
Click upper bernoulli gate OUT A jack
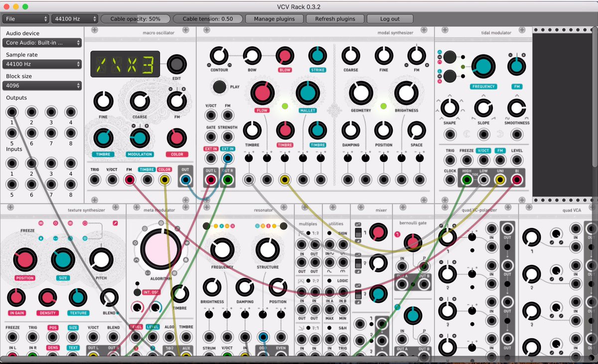pos(403,284)
